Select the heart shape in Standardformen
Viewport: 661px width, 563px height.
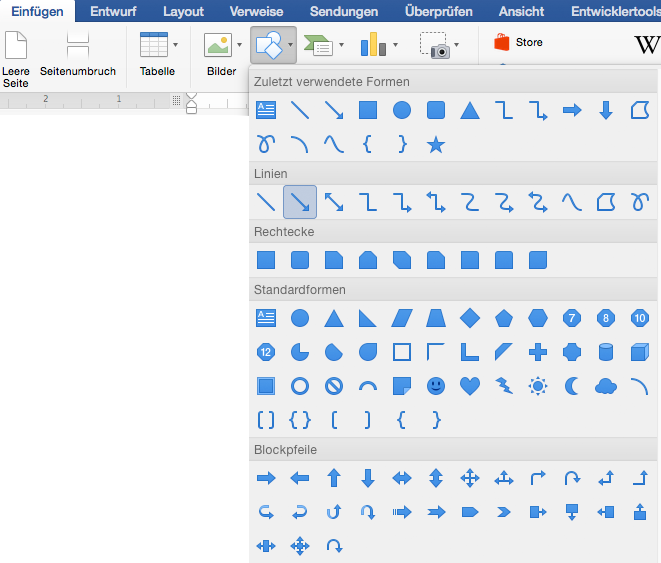[470, 385]
